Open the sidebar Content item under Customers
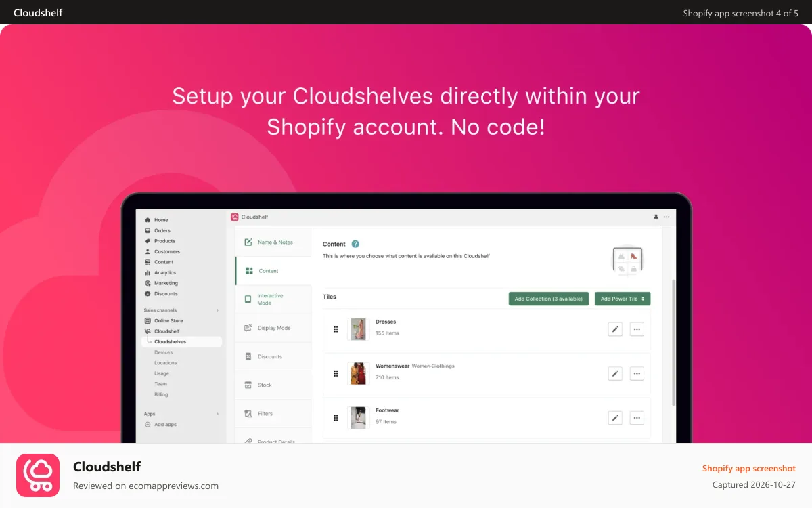Screen dimensions: 812x508 (x=163, y=262)
